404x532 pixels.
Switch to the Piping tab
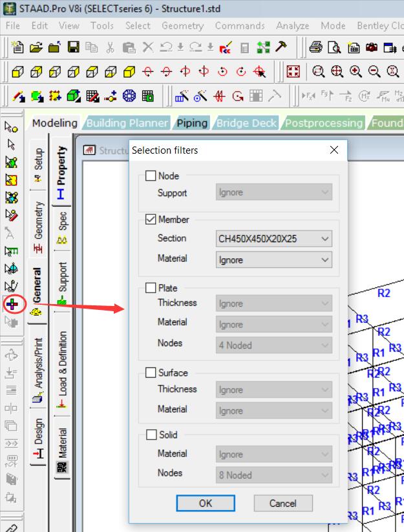tap(192, 123)
